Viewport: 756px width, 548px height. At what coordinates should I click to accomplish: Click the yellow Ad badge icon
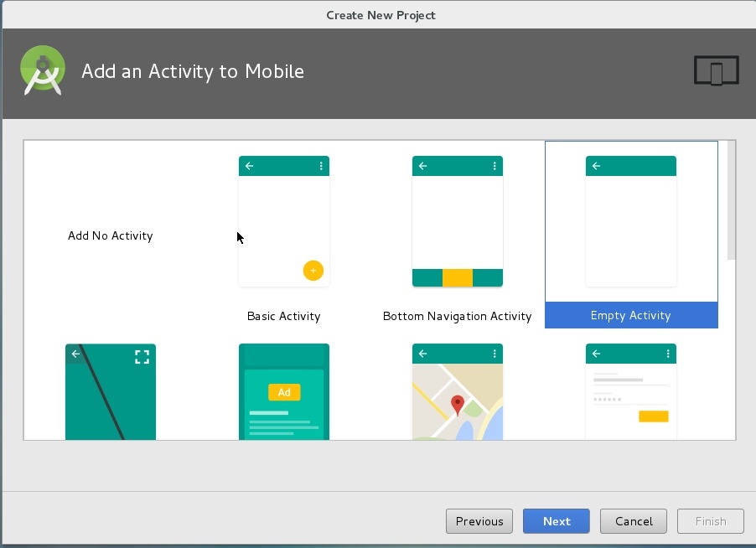[283, 392]
